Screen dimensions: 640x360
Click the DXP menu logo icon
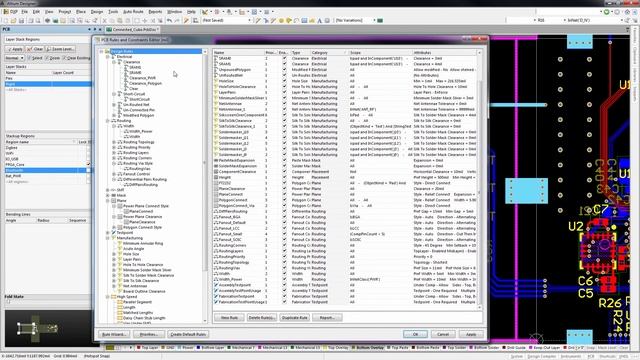point(6,12)
